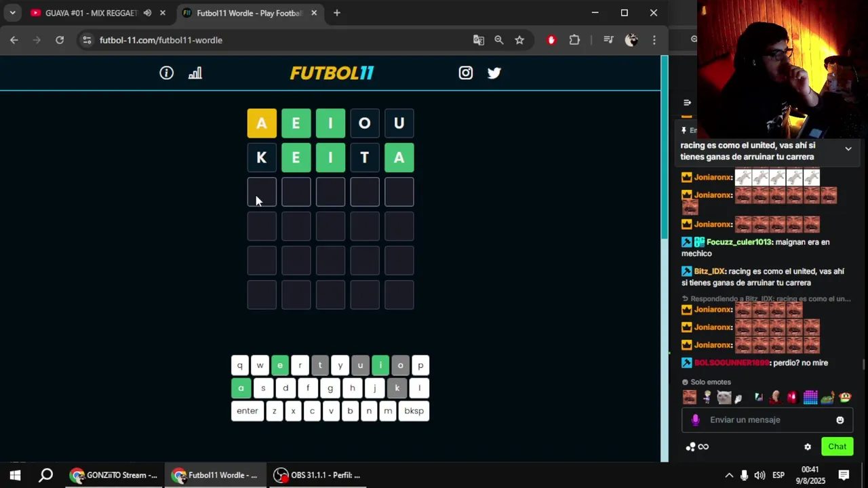Tap the green i key on keyboard

tap(380, 365)
